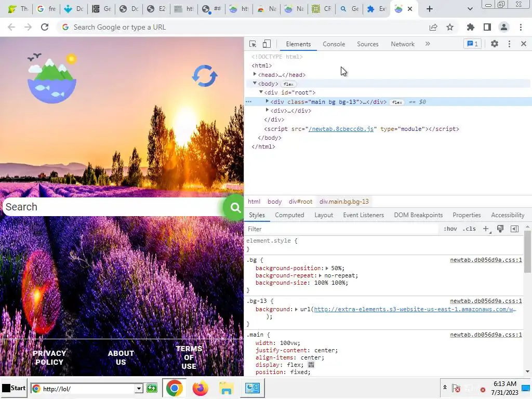The image size is (532, 399).
Task: Click the styles Filter input field
Action: click(342, 229)
